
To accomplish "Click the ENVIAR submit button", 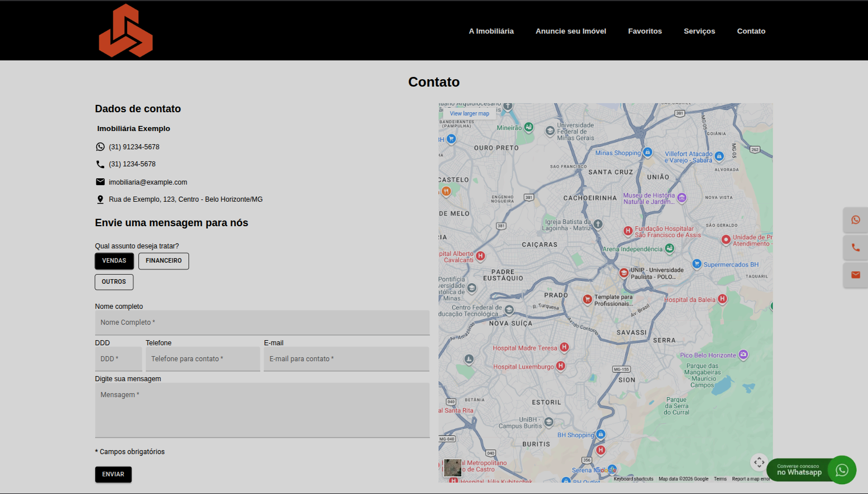I will click(113, 474).
